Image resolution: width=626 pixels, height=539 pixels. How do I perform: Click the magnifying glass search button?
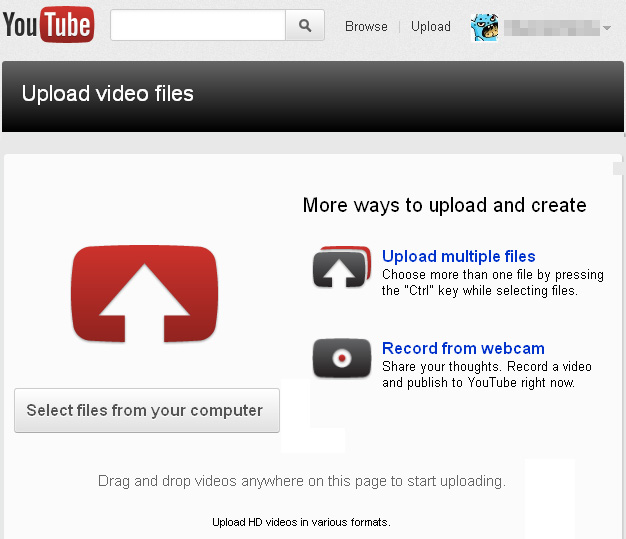[305, 25]
